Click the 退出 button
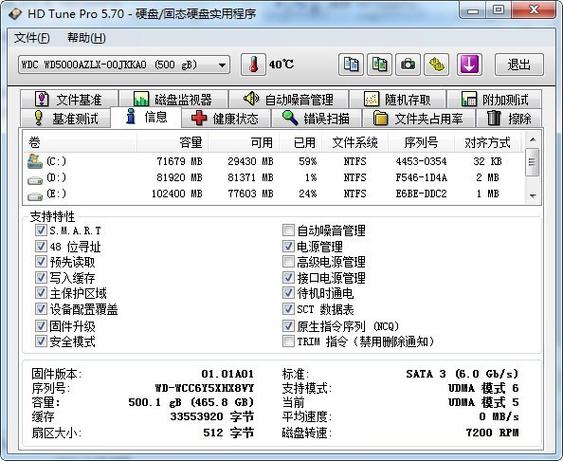 pos(519,65)
